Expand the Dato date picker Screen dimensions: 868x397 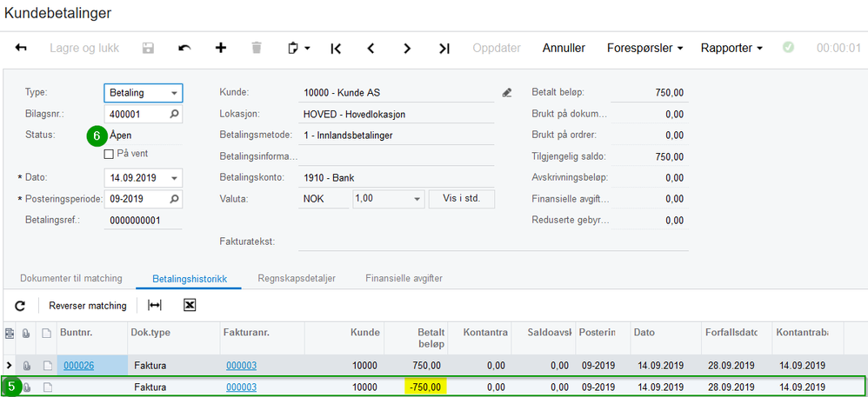(x=175, y=178)
